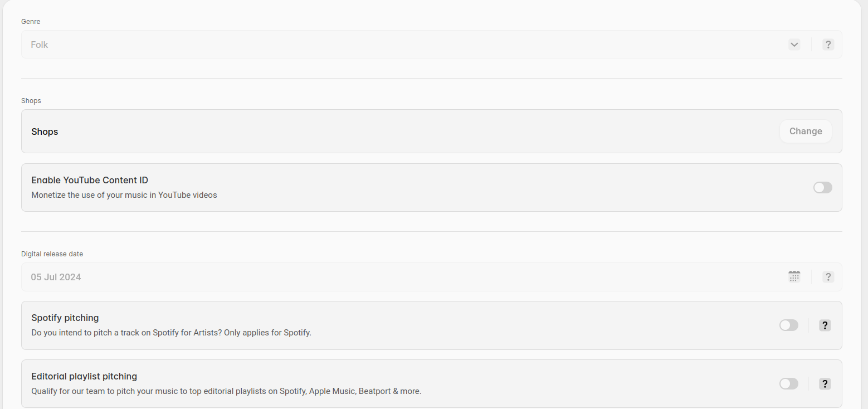Viewport: 868px width, 409px height.
Task: Click the Spotify for Artists description text
Action: [x=171, y=333]
